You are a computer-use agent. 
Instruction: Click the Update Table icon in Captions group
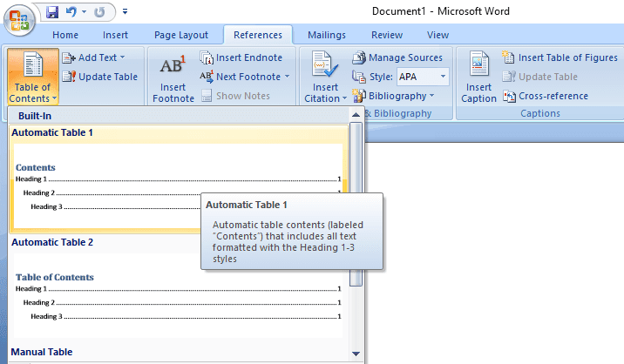coord(509,77)
